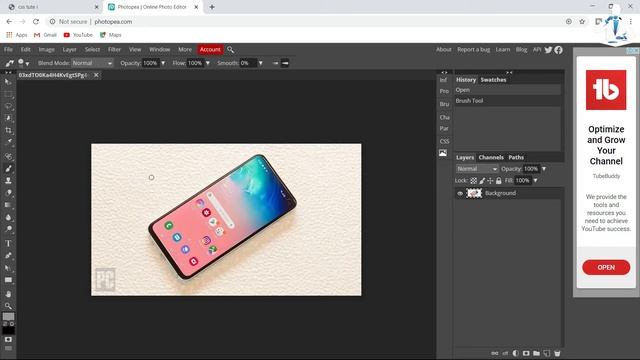Viewport: 640px width, 360px height.
Task: Expand the Smooth slider arrow
Action: (x=260, y=63)
